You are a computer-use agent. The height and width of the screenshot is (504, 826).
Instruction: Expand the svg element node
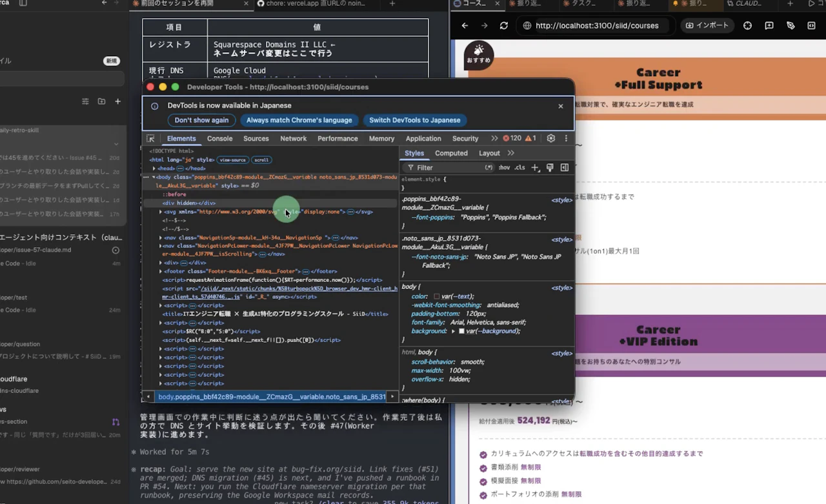point(161,212)
